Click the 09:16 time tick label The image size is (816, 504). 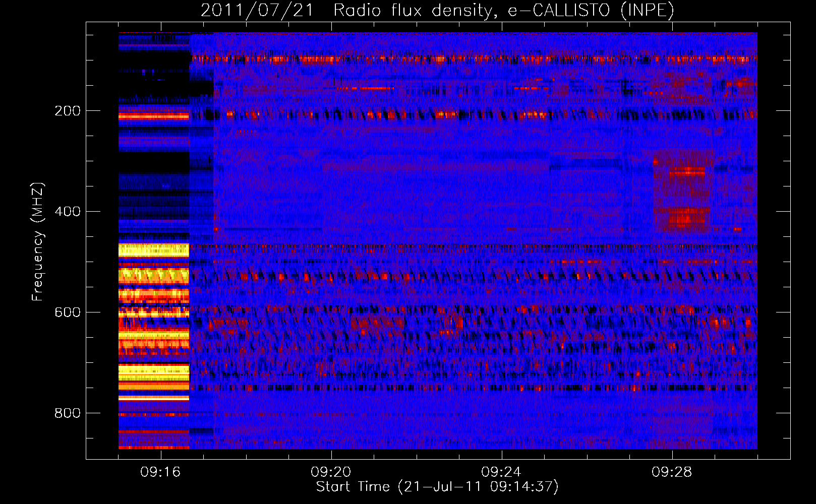click(x=160, y=472)
